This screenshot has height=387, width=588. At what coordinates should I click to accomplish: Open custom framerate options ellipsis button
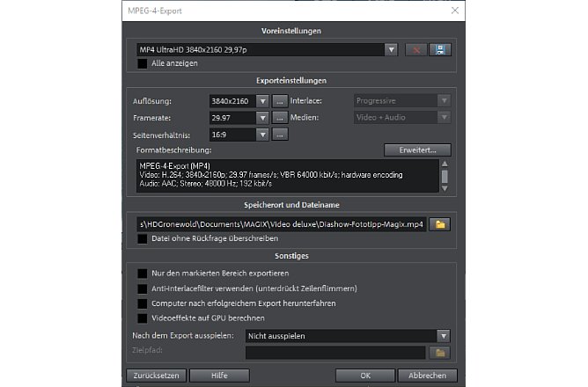click(280, 118)
